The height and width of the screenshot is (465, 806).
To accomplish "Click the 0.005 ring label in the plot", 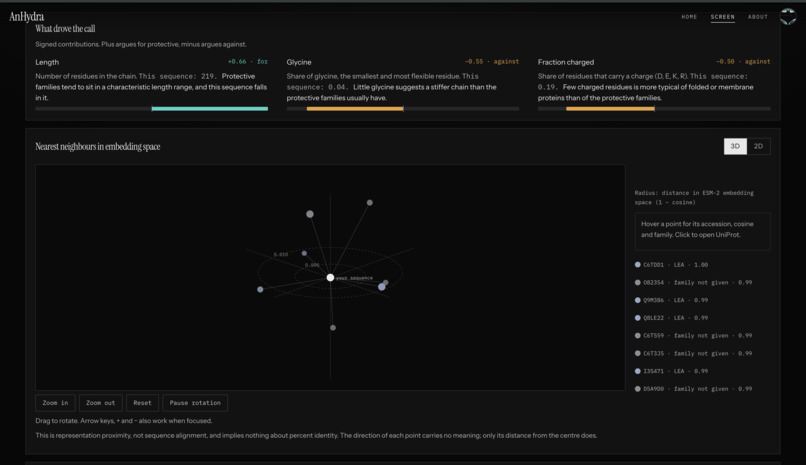I will [x=312, y=265].
